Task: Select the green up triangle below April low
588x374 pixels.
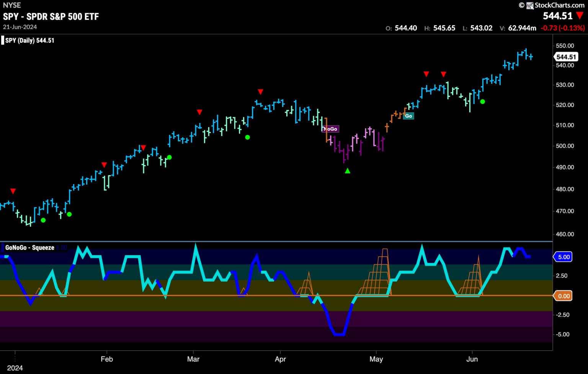Action: coord(347,171)
